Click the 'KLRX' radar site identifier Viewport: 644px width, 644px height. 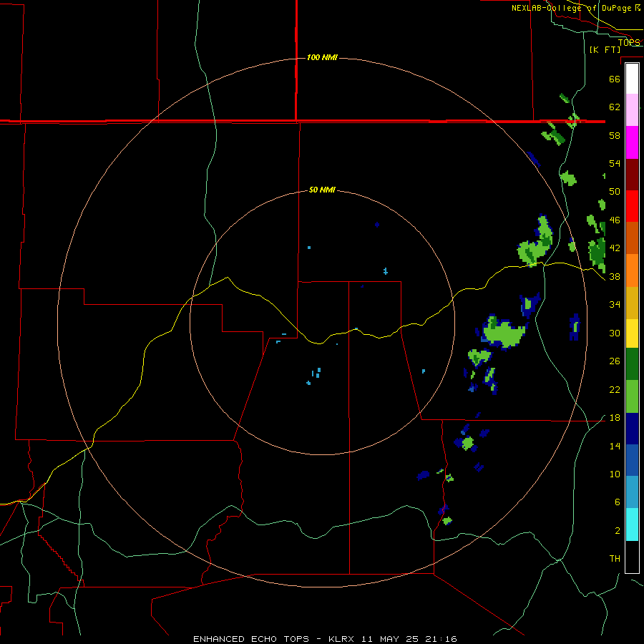point(343,639)
